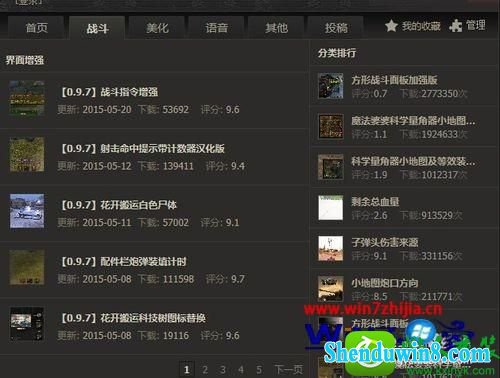Open 【0.9.7】配件栏炮弹装填计时 title
Image resolution: width=500 pixels, height=378 pixels.
pyautogui.click(x=123, y=261)
